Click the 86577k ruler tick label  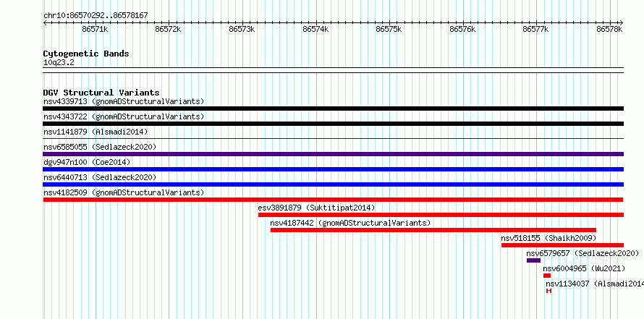[535, 29]
